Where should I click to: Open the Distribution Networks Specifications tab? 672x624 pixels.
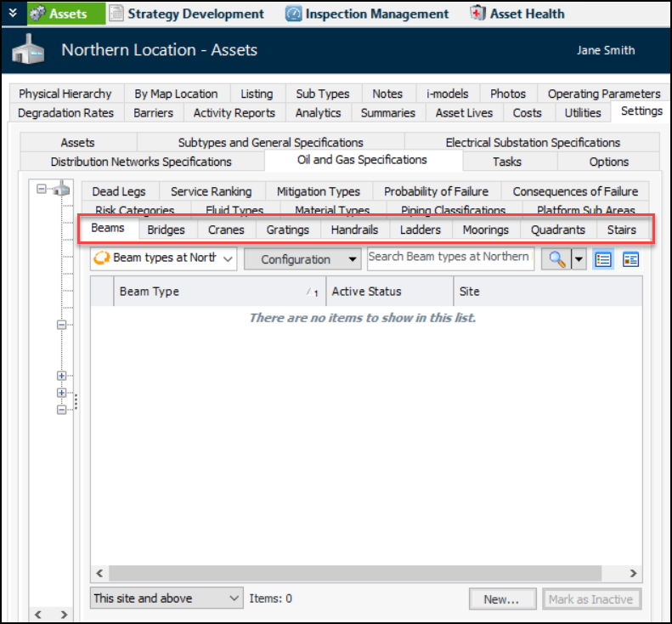coord(141,162)
